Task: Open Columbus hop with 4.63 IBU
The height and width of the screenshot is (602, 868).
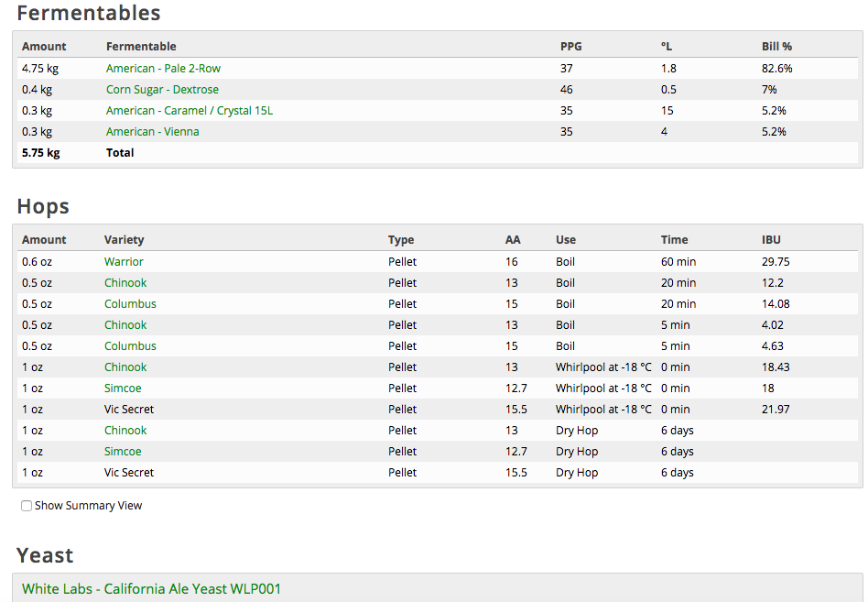Action: 130,345
